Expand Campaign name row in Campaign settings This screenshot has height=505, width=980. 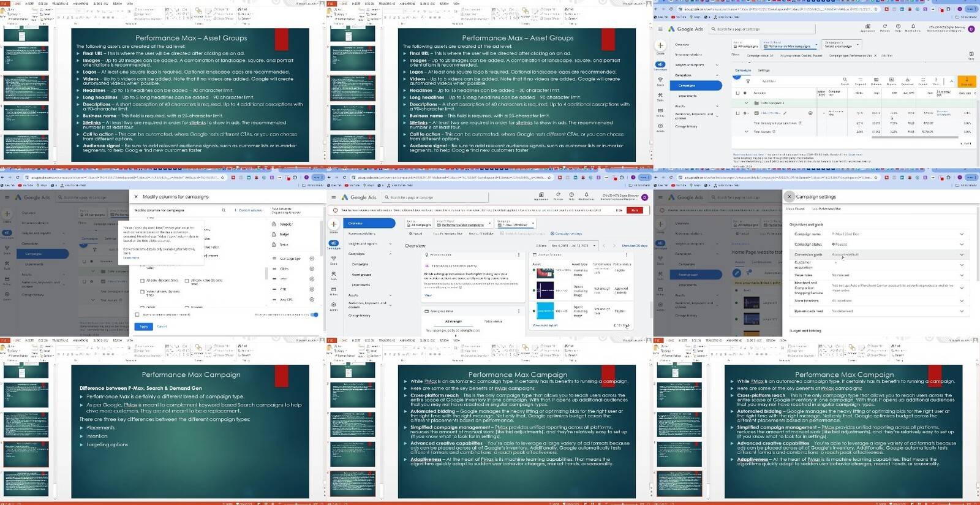coord(962,234)
